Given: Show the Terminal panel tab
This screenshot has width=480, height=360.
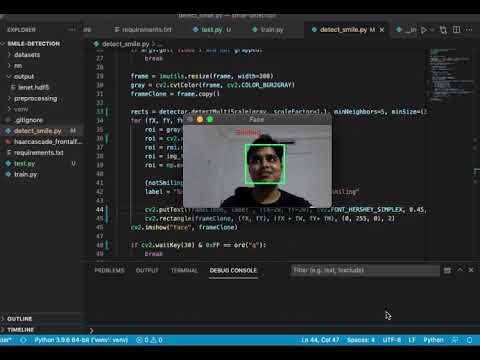Looking at the screenshot, I should (184, 270).
